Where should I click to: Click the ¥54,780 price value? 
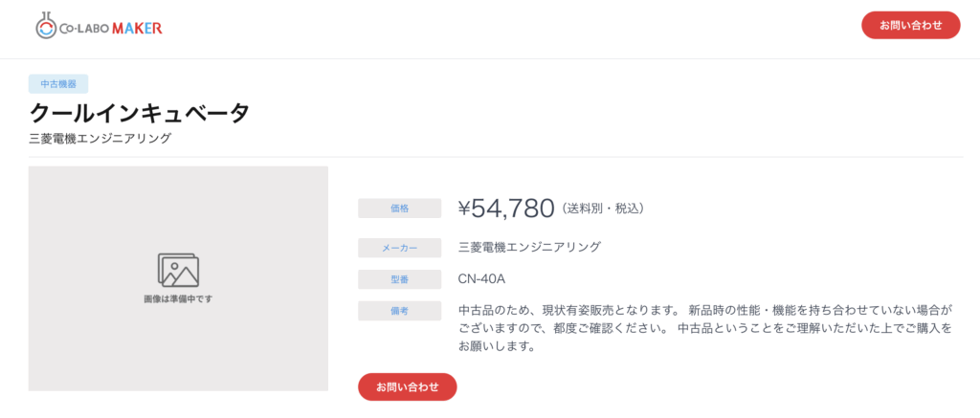coord(506,209)
